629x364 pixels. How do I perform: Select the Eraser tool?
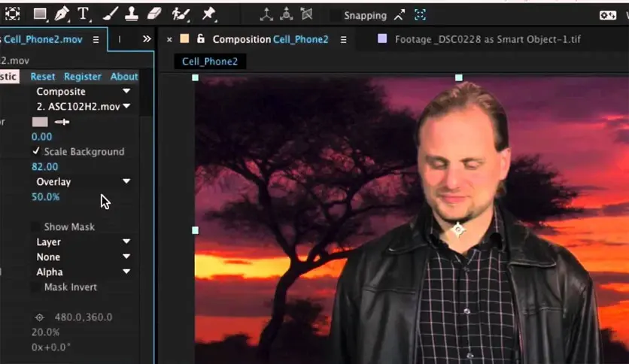[153, 14]
